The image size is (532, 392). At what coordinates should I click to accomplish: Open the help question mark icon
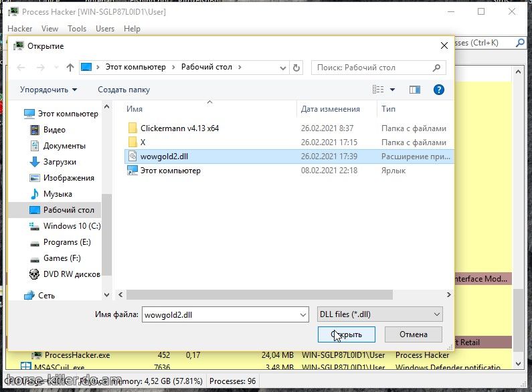439,90
